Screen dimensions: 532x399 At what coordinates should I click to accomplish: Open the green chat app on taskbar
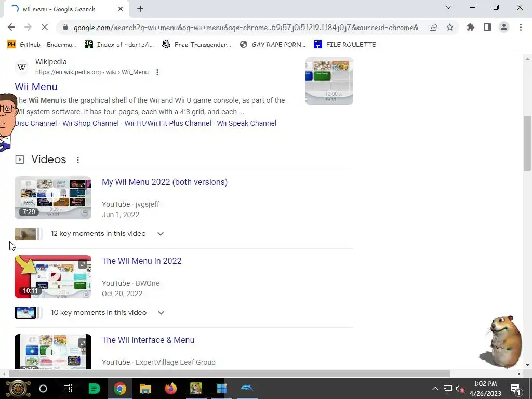pyautogui.click(x=94, y=389)
